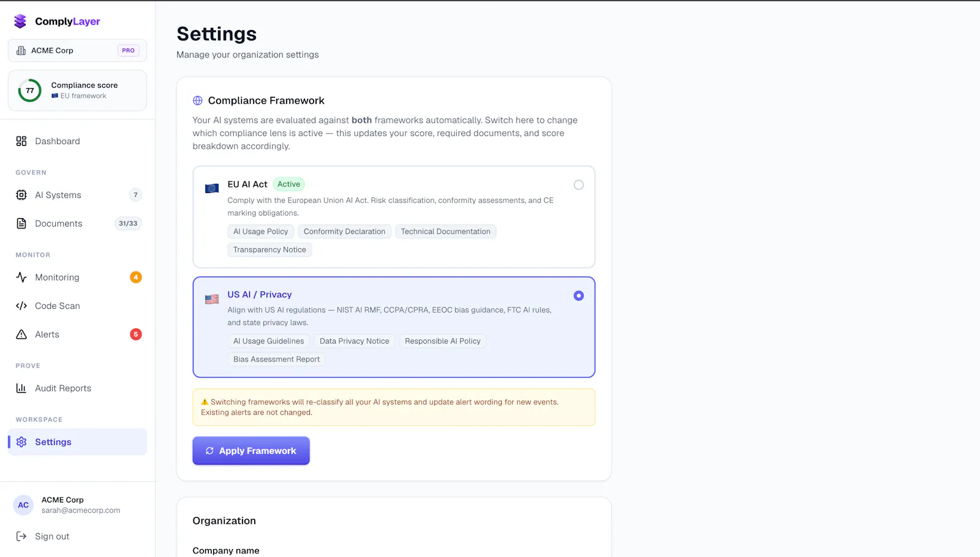Select the EU AI Act radio button
This screenshot has width=980, height=557.
pyautogui.click(x=579, y=185)
